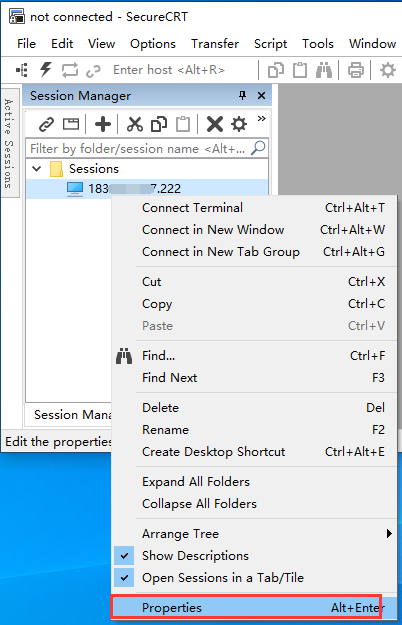Select Delete in the context menu
The height and width of the screenshot is (625, 402).
[x=254, y=408]
